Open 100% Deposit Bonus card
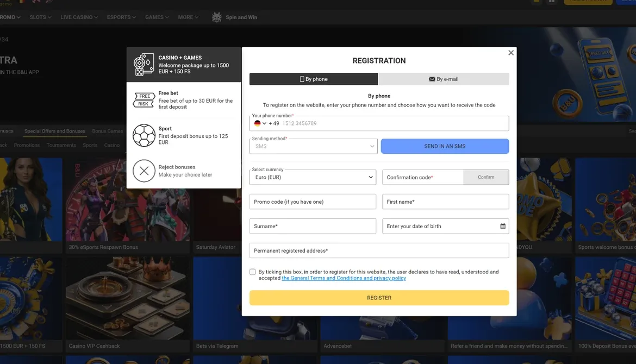636x364 pixels. 605,304
